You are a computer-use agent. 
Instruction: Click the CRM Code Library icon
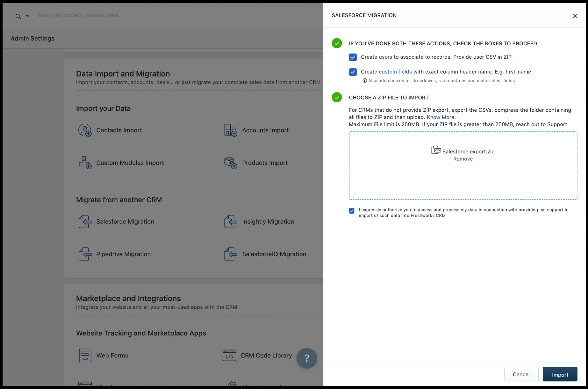(x=229, y=355)
